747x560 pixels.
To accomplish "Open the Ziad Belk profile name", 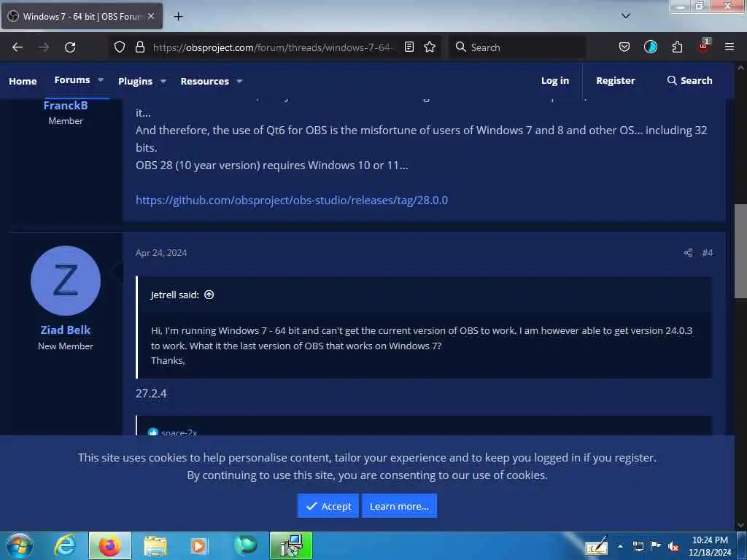I will pyautogui.click(x=65, y=330).
